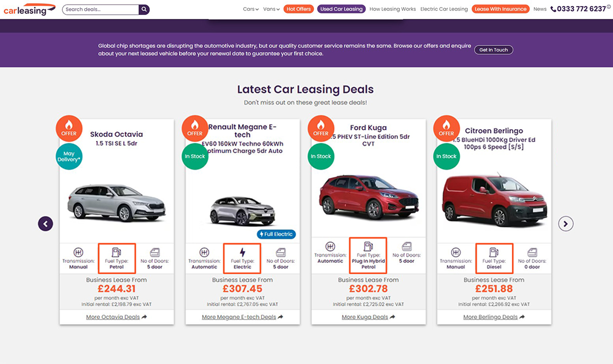Viewport: 613px width, 364px height.
Task: Go to How Leasing Works
Action: [392, 9]
